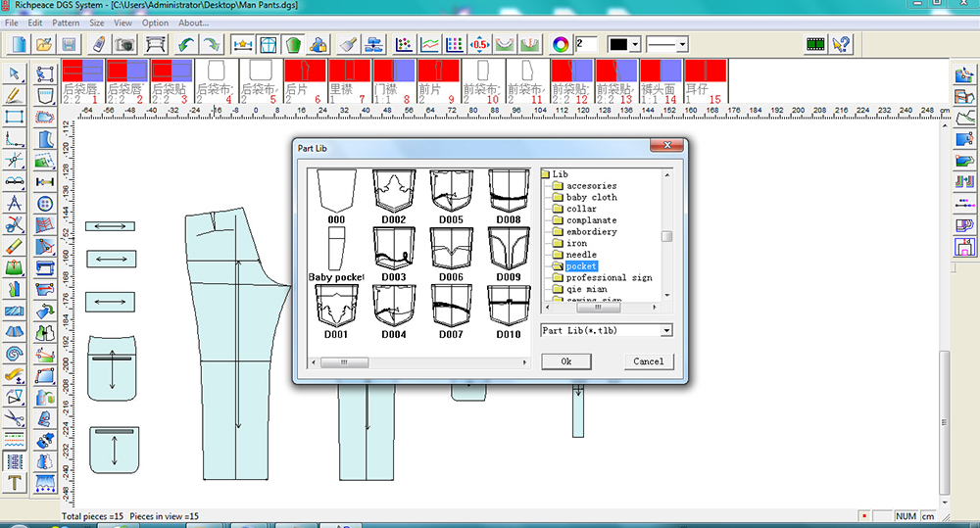The width and height of the screenshot is (980, 528).
Task: Select the Text tool T icon
Action: tap(15, 483)
